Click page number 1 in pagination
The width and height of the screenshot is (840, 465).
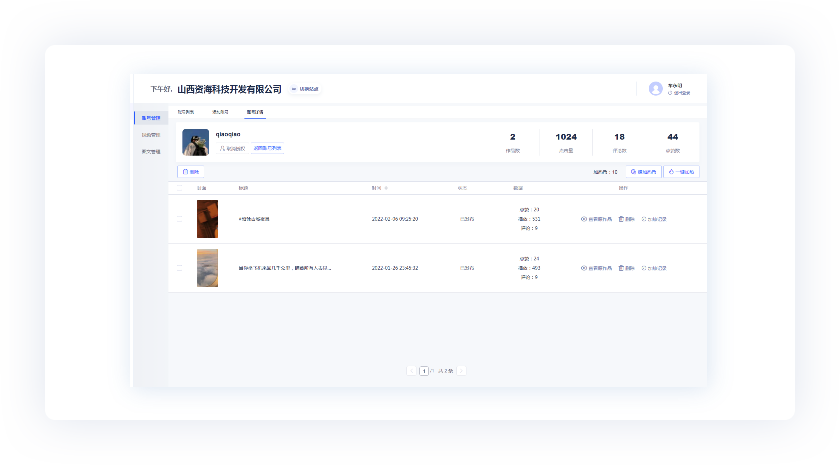(424, 370)
